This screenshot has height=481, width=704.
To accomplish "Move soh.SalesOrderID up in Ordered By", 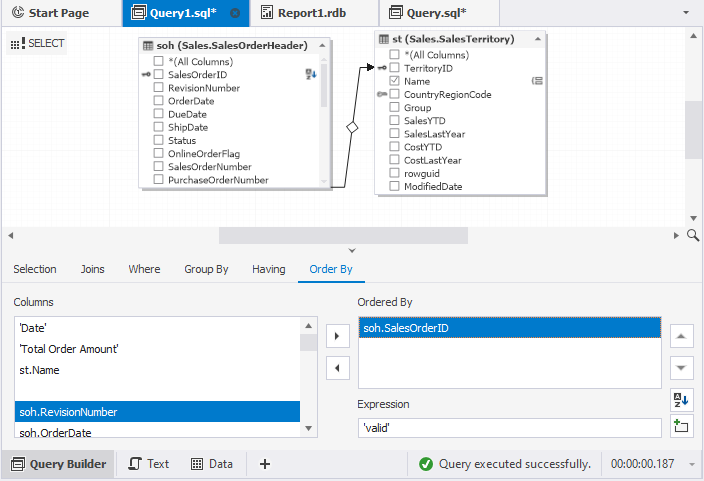I will pos(681,336).
